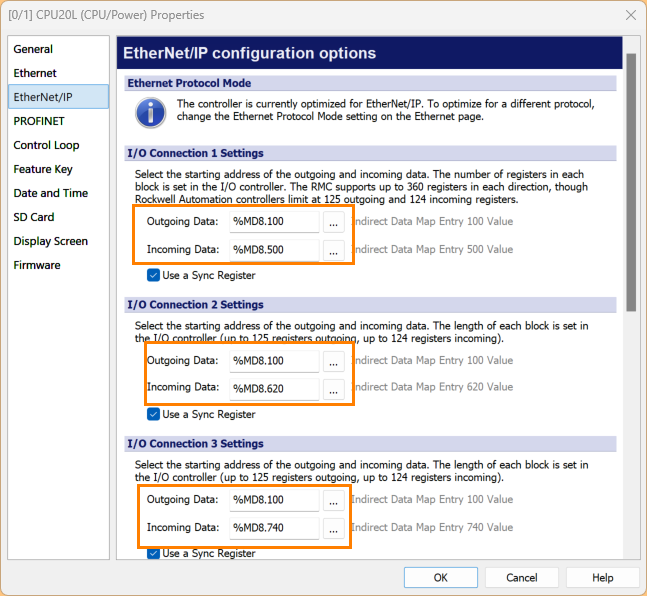Click the Help button

(602, 578)
